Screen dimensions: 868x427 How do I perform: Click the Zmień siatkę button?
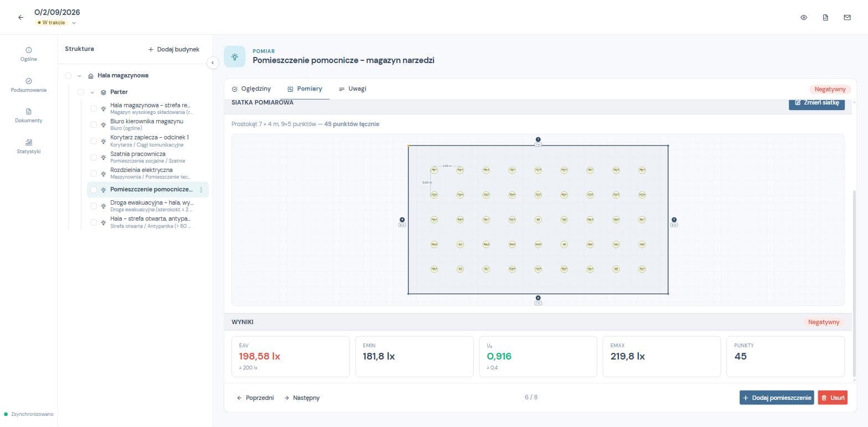tap(817, 103)
